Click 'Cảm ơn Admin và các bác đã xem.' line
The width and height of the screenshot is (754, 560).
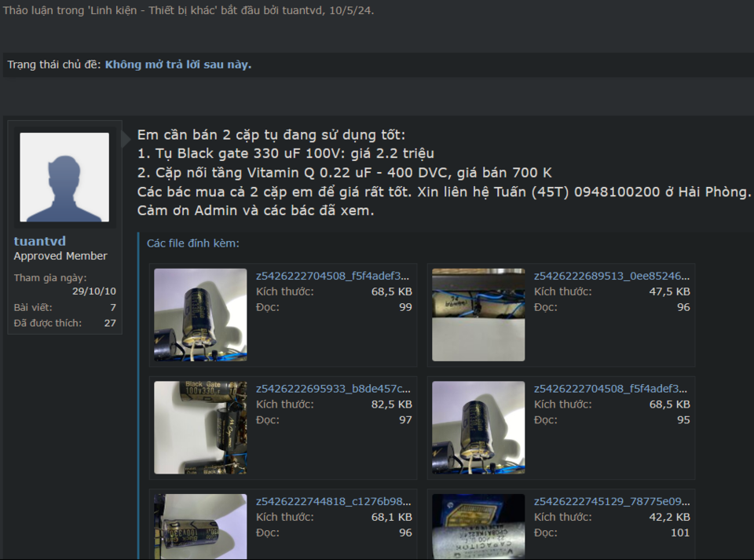click(x=255, y=210)
